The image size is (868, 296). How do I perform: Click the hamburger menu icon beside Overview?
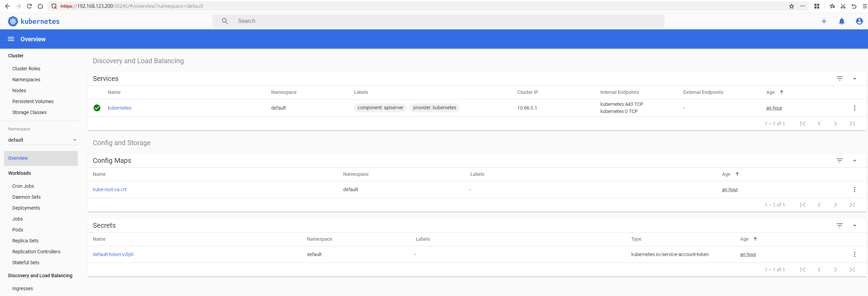click(x=11, y=39)
